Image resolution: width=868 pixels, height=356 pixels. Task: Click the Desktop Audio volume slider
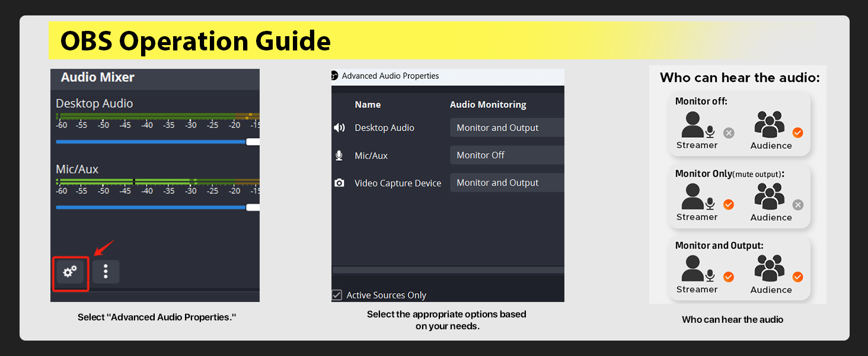(154, 141)
